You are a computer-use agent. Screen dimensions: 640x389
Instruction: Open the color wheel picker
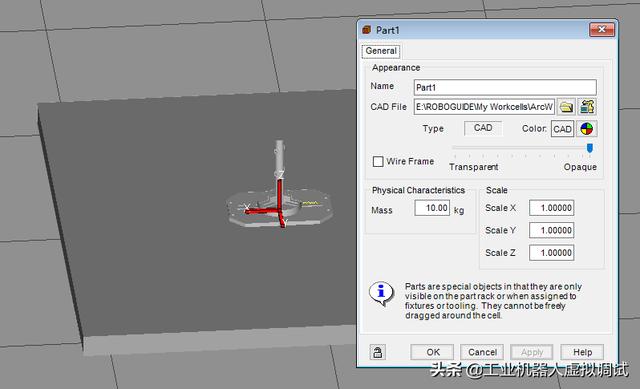[x=587, y=129]
